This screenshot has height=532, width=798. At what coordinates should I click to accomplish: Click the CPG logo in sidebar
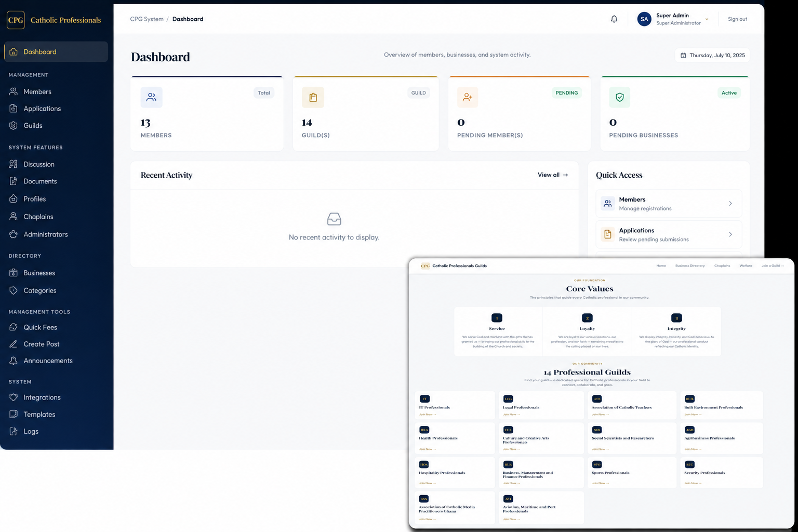pyautogui.click(x=16, y=20)
